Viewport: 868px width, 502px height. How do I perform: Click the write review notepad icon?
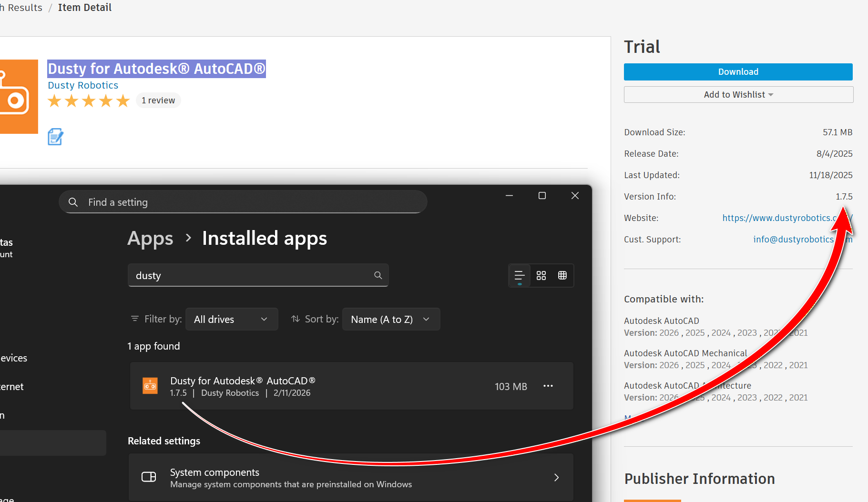(55, 137)
